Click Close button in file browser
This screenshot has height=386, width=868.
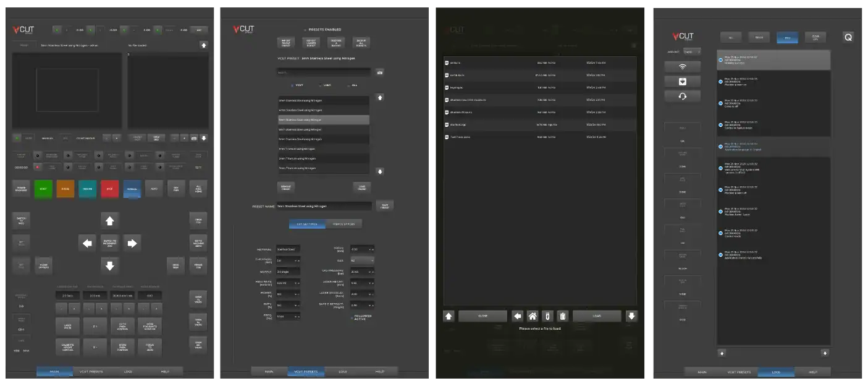(x=482, y=316)
